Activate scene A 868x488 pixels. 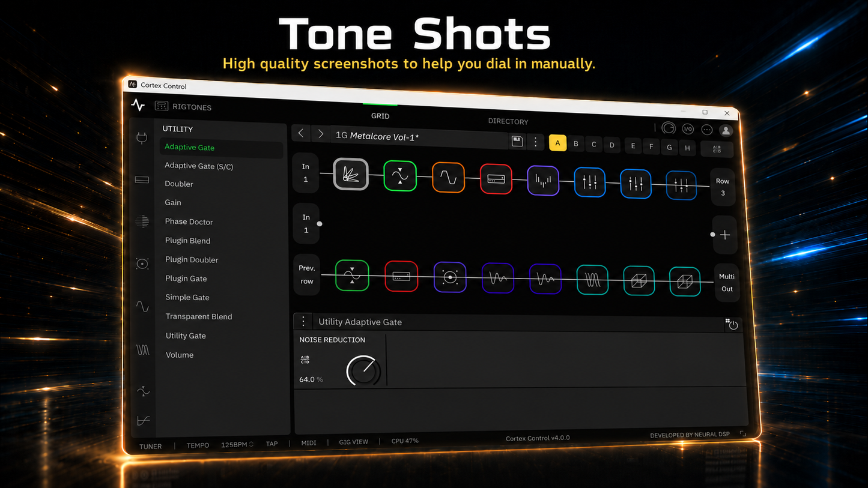pos(557,143)
